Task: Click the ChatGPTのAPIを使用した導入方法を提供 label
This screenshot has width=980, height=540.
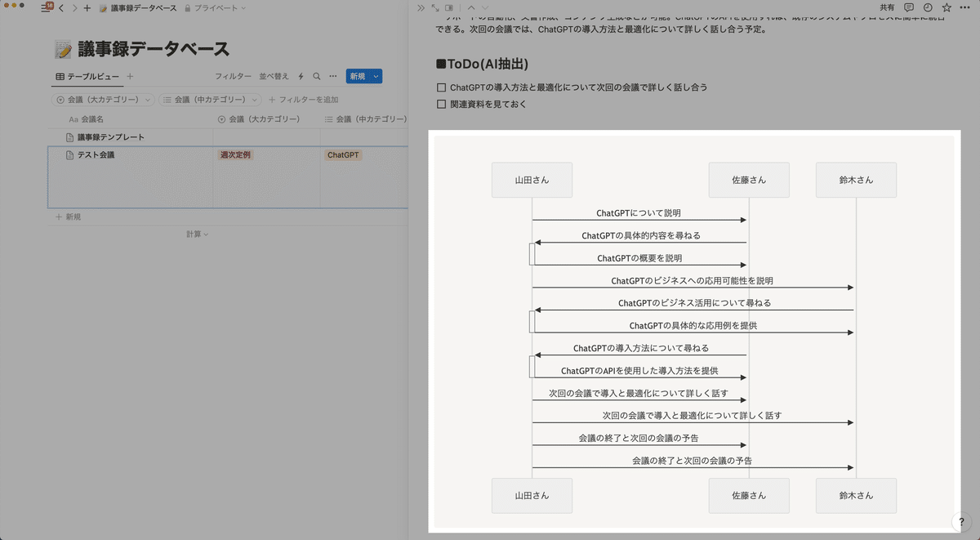Action: click(x=639, y=371)
